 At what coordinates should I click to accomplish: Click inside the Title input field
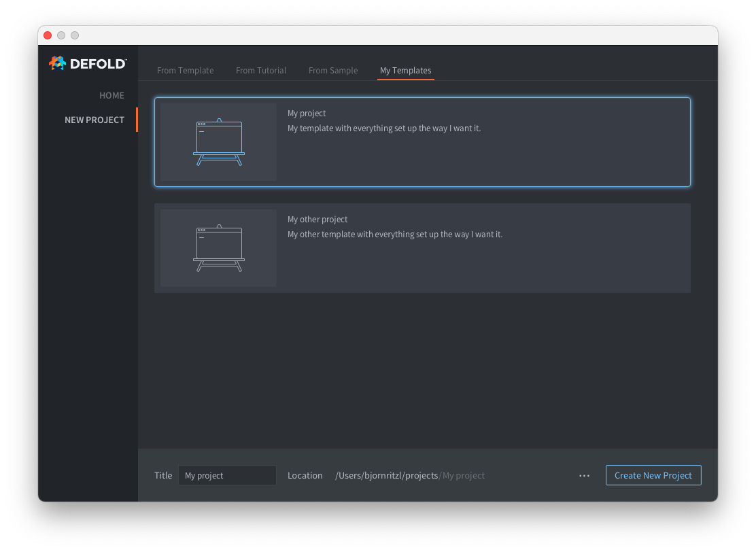[x=227, y=475]
